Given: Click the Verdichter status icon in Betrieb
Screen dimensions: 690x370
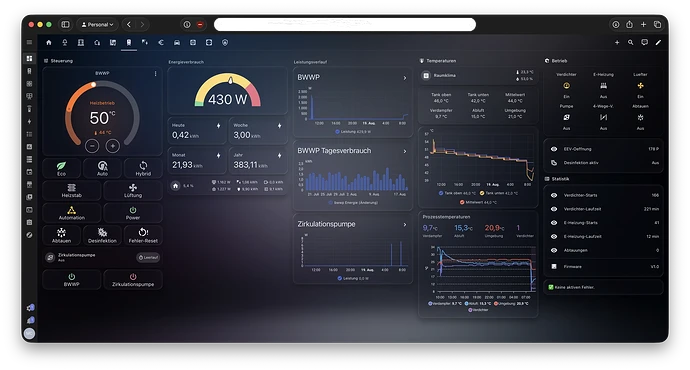Looking at the screenshot, I should point(566,86).
